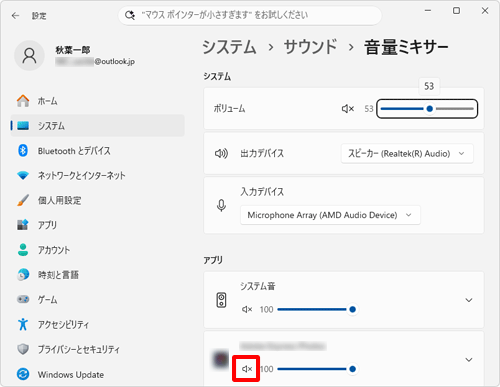Open 時刻と言語 settings
Viewport: 500px width, 387px height.
(98, 275)
